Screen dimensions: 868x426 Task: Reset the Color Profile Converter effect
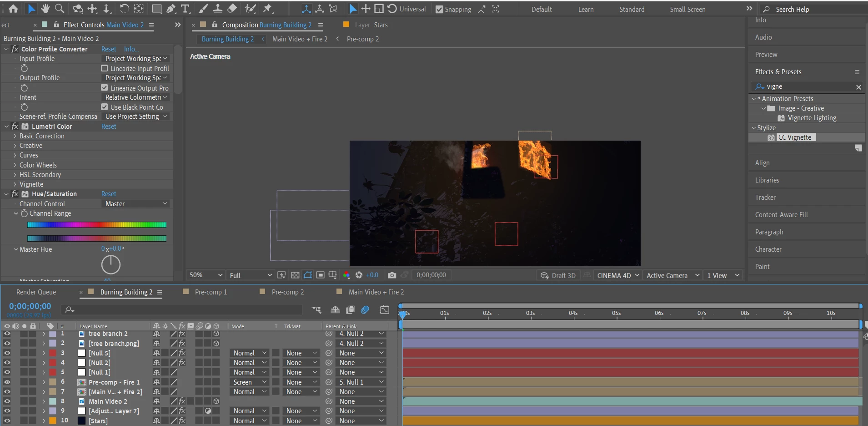pos(109,49)
